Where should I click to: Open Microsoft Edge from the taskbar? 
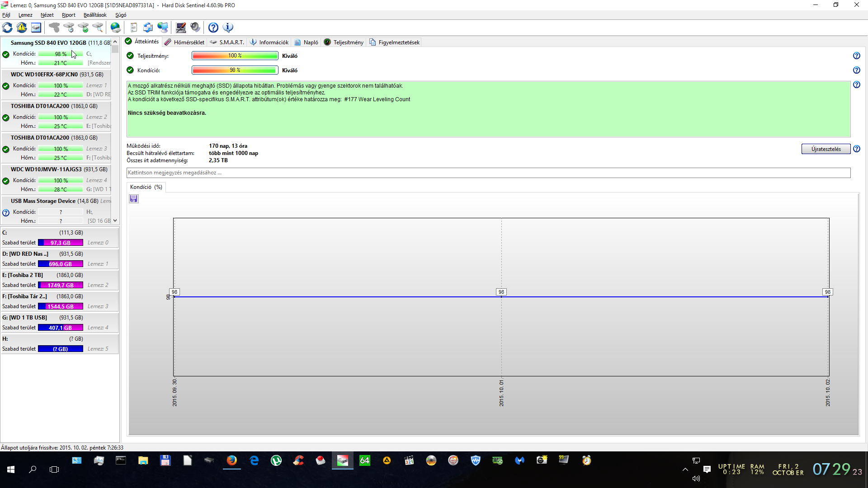(254, 460)
